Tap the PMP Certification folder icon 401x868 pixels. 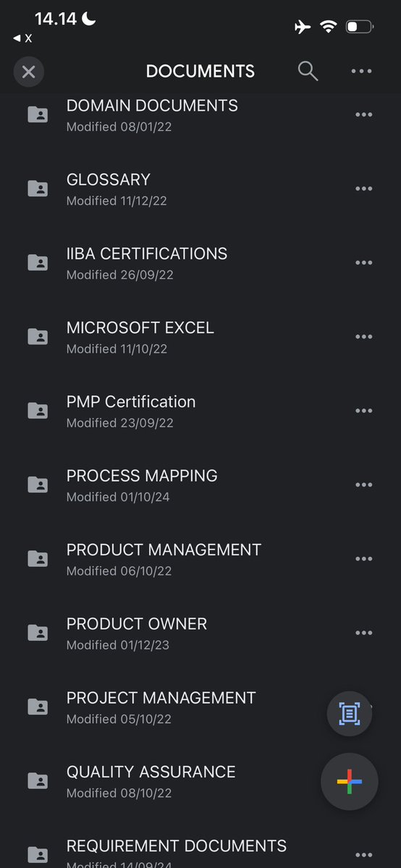tap(38, 410)
